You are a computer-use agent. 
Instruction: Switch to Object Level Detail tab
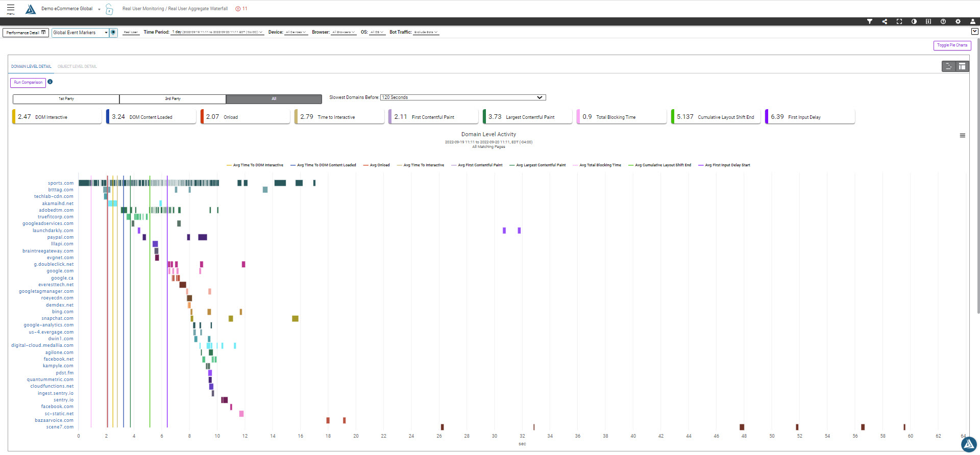tap(77, 66)
